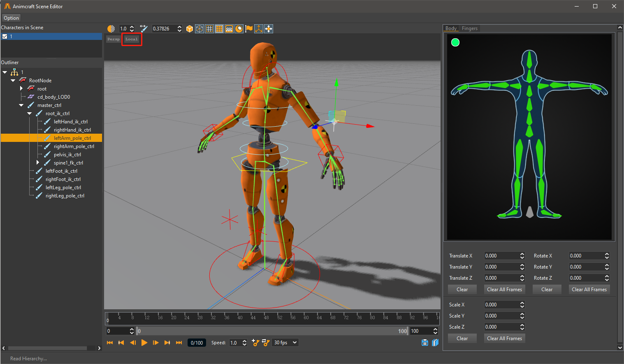Enable the three-arrow axis gizmo icon
The width and height of the screenshot is (624, 364).
[x=259, y=29]
